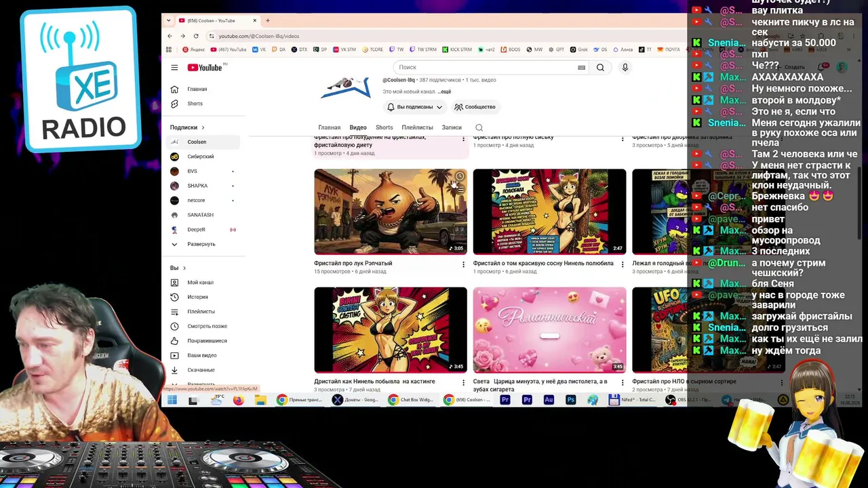
Task: Go back with the browser back arrow
Action: 170,36
